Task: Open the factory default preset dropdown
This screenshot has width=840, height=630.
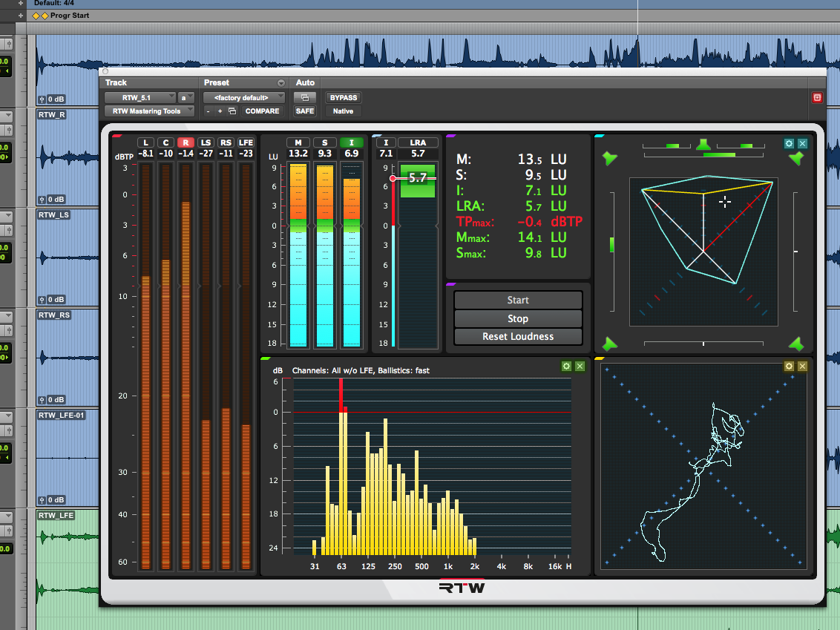Action: click(x=243, y=97)
